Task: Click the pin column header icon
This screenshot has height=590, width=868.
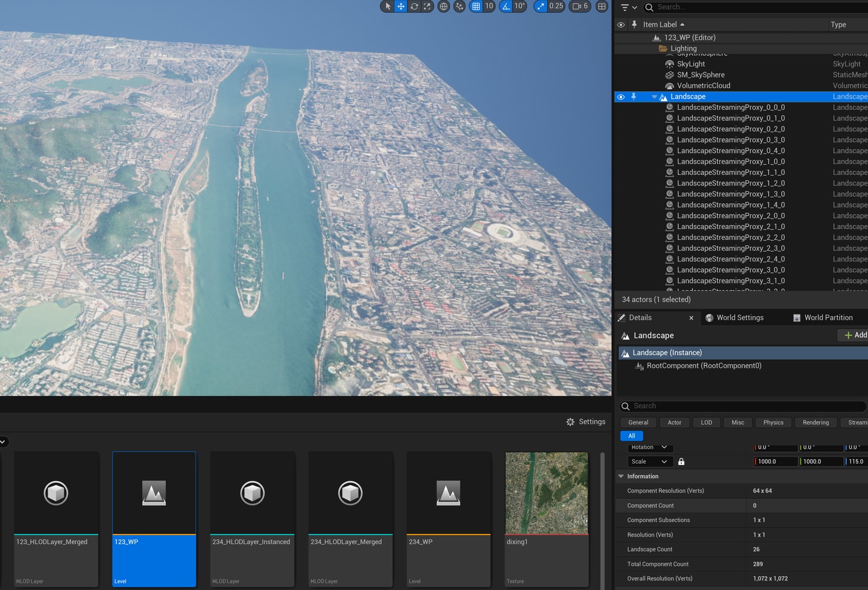Action: pyautogui.click(x=634, y=25)
